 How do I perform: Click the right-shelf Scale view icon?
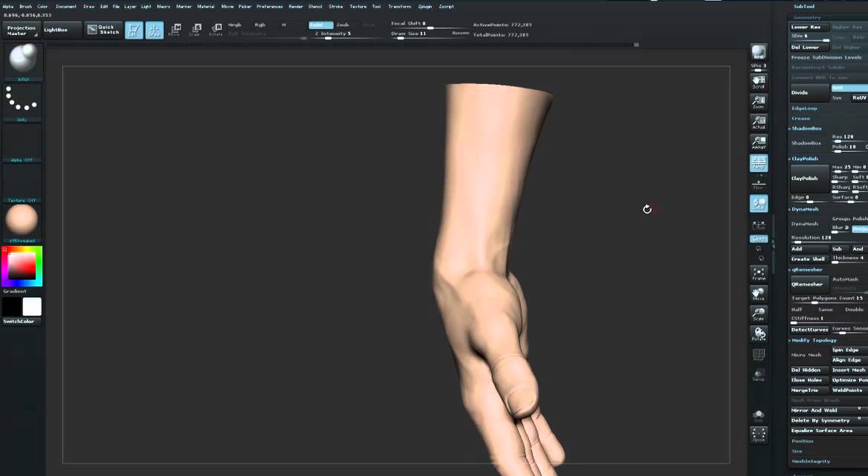click(759, 314)
